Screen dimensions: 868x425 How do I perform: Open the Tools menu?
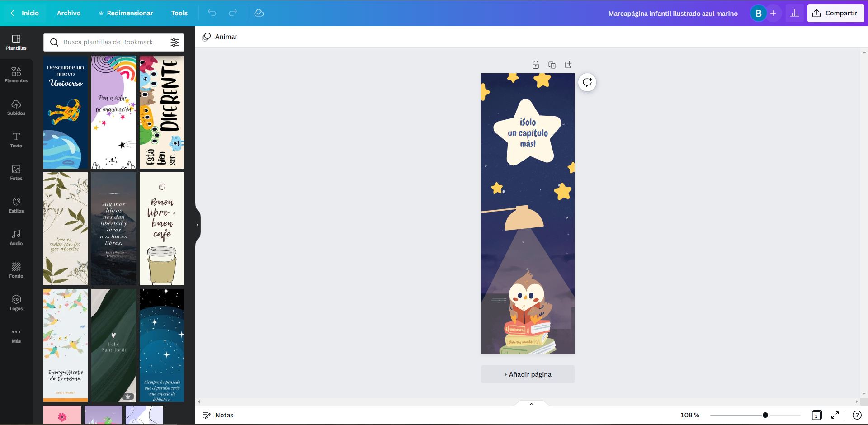(179, 13)
